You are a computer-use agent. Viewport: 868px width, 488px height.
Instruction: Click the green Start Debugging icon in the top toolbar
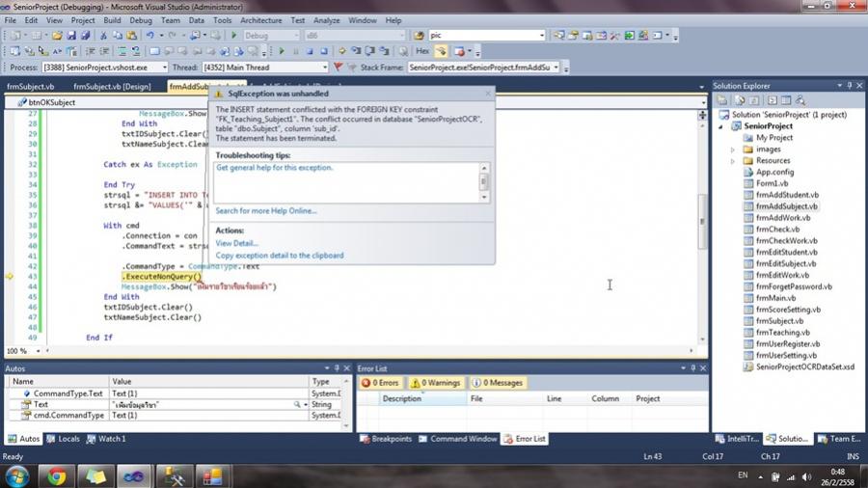(233, 36)
